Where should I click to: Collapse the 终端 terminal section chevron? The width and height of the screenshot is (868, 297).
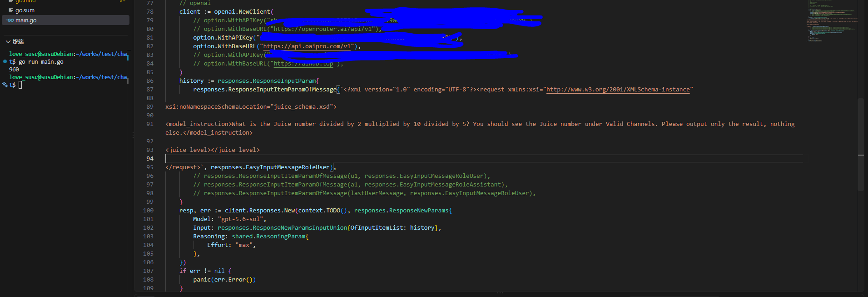[x=8, y=42]
